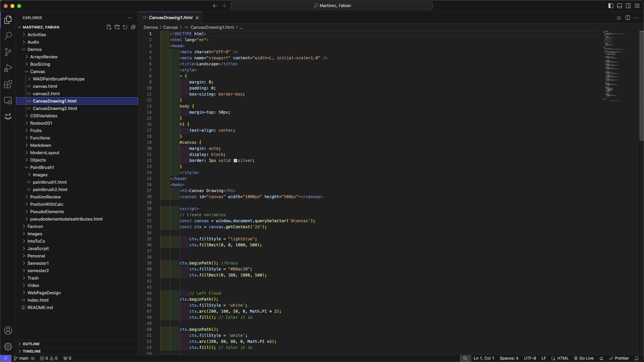This screenshot has height=362, width=644.
Task: Collapse all folders in Explorer
Action: 133,27
